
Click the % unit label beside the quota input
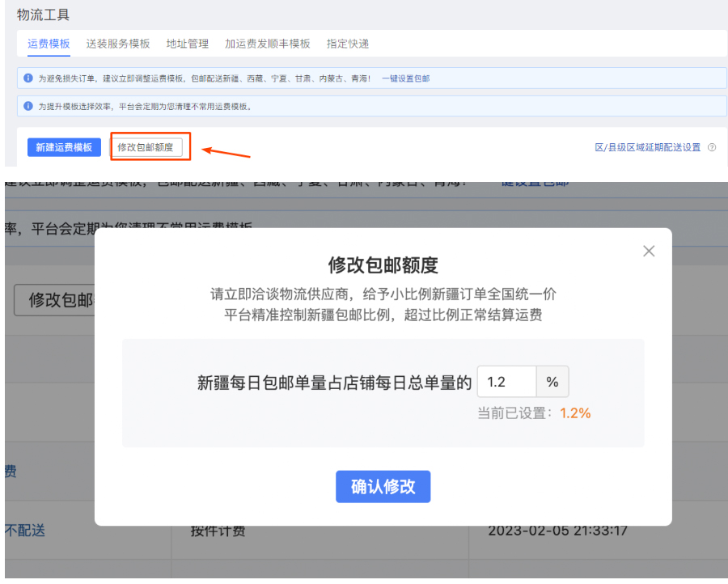552,381
